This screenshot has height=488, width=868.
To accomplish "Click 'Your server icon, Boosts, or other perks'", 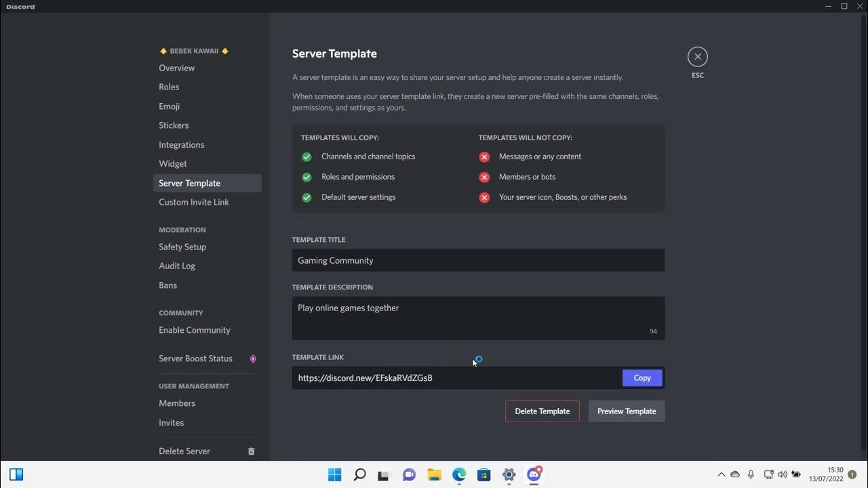I will 563,197.
